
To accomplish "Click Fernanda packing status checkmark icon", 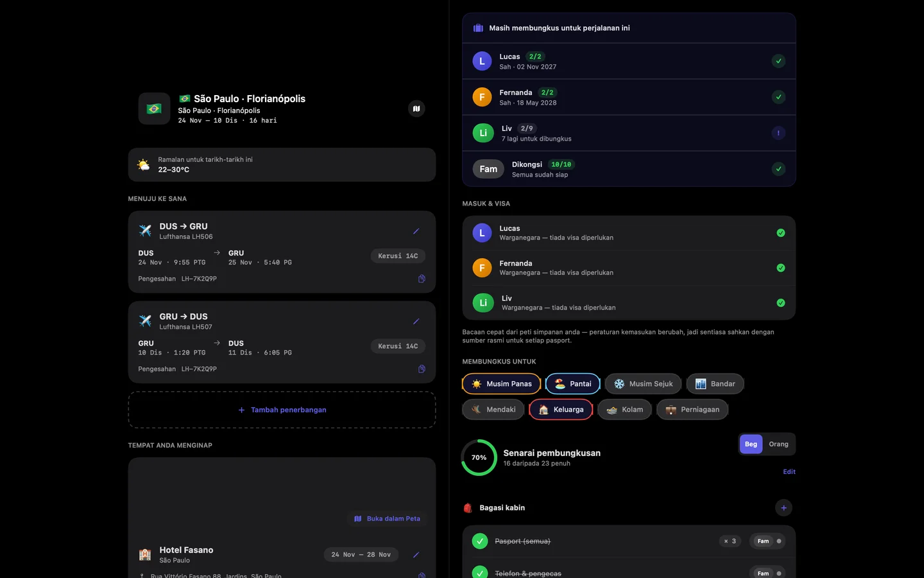I will tap(778, 97).
